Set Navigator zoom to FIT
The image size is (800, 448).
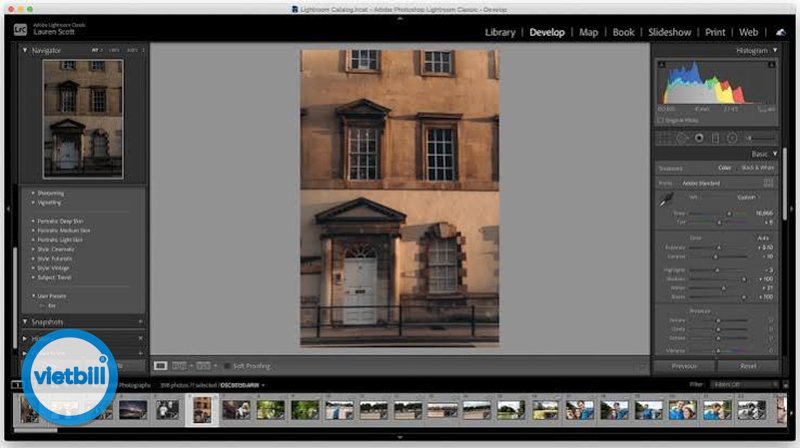(96, 50)
